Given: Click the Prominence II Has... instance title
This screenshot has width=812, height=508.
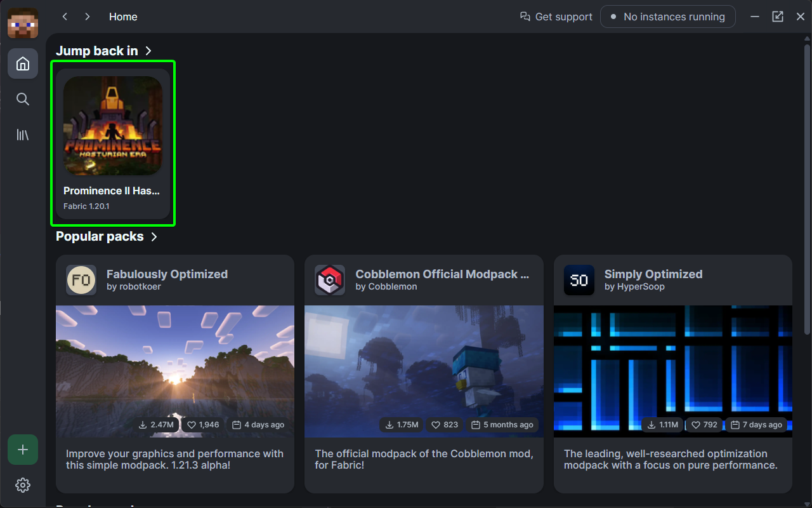Looking at the screenshot, I should click(x=112, y=190).
